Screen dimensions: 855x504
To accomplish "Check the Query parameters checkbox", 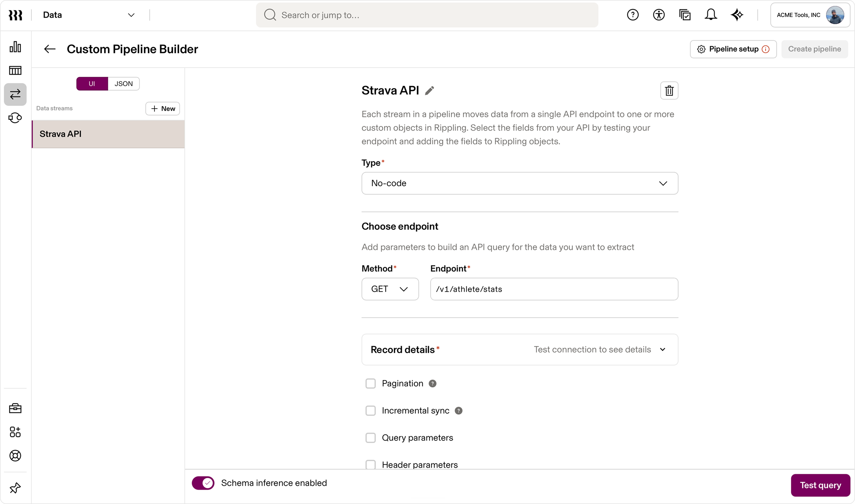I will point(371,438).
